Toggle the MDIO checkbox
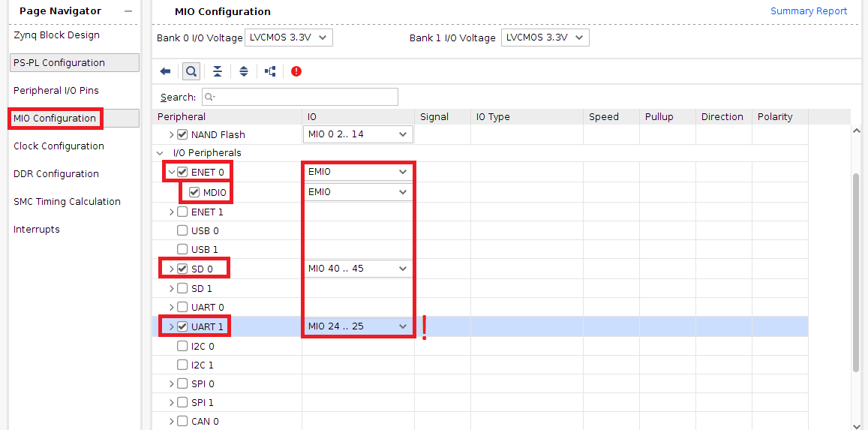The width and height of the screenshot is (868, 430). click(194, 192)
